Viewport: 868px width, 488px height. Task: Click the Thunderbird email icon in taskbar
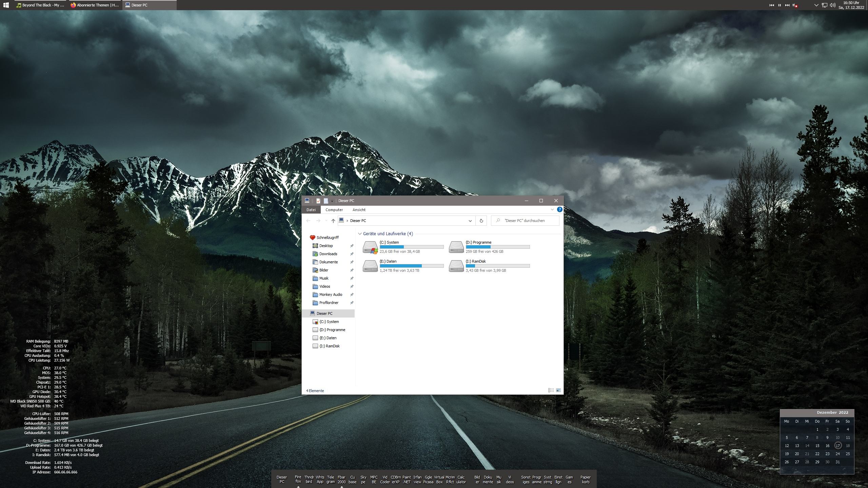click(309, 479)
